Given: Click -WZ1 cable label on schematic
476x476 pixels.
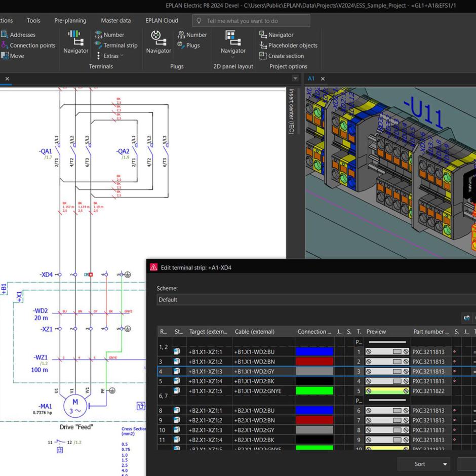Looking at the screenshot, I should pos(41,358).
